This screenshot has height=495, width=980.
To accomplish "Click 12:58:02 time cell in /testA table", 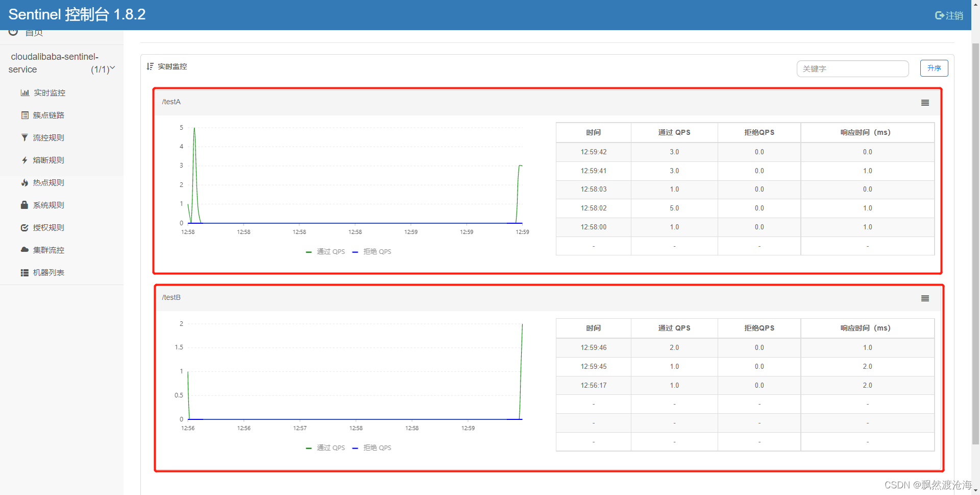I will click(x=594, y=208).
